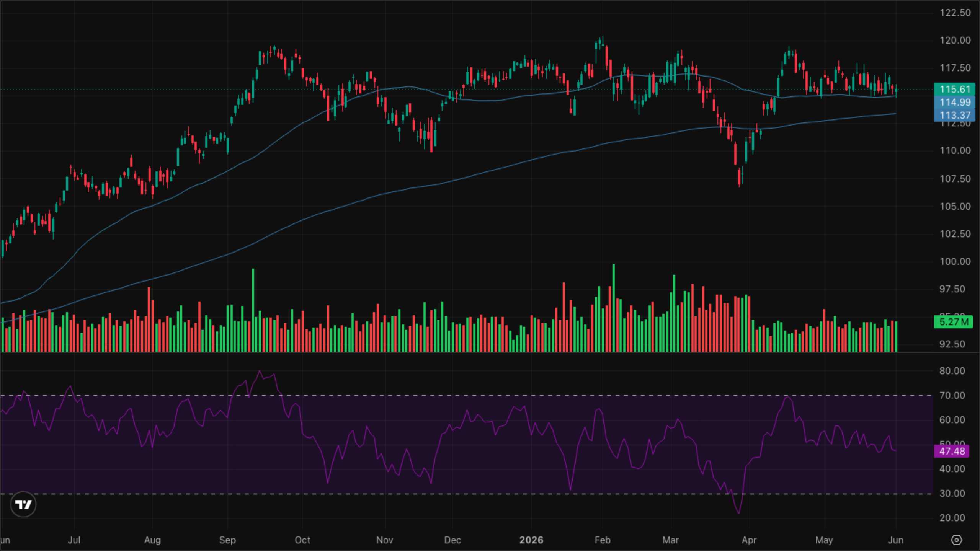
Task: Click the Jun label at right of time axis
Action: tap(895, 540)
